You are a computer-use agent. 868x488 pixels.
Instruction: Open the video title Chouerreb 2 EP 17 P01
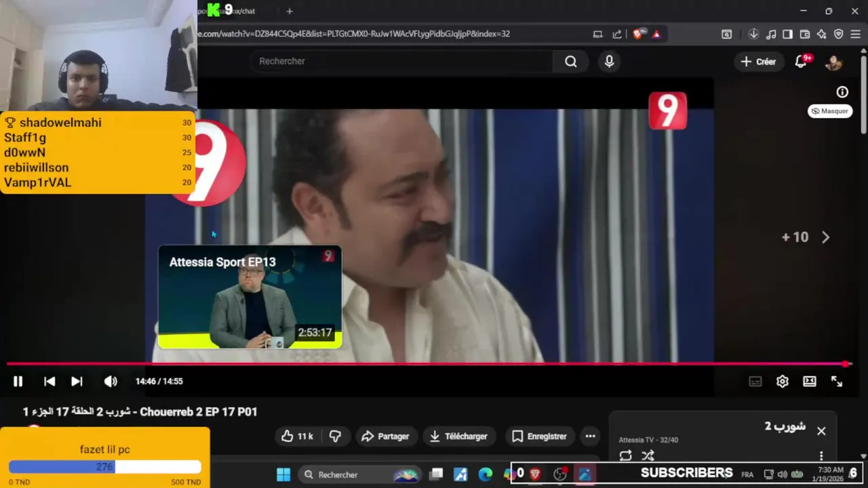tap(140, 411)
